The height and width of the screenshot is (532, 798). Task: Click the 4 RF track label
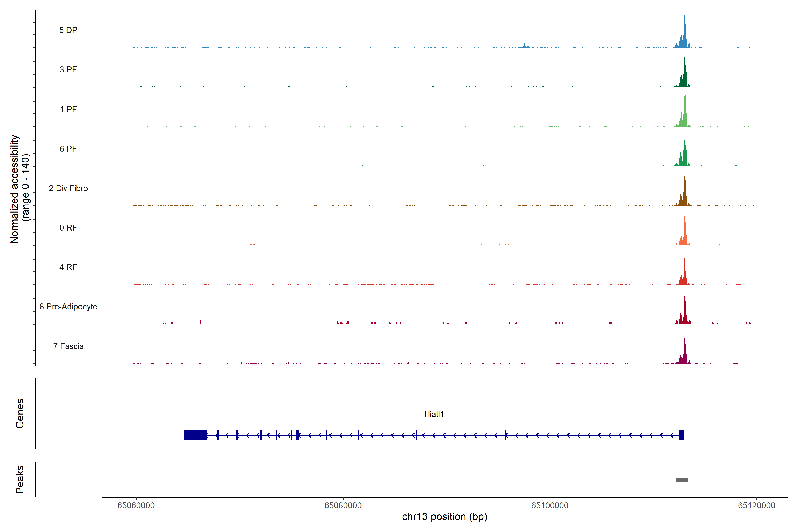(x=68, y=267)
